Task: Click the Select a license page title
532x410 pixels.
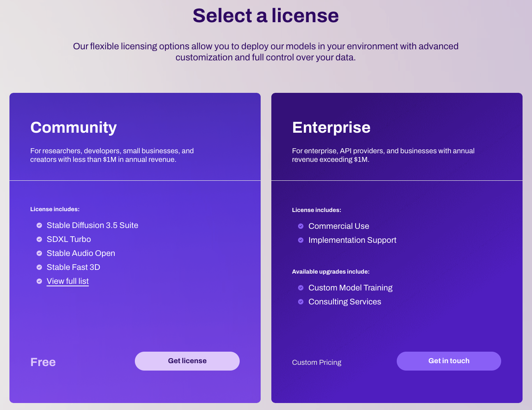Action: pyautogui.click(x=266, y=16)
